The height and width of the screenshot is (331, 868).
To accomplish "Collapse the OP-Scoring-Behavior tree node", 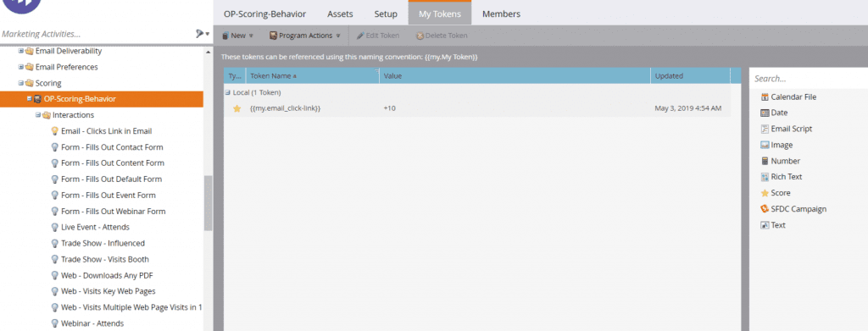I will click(x=30, y=99).
